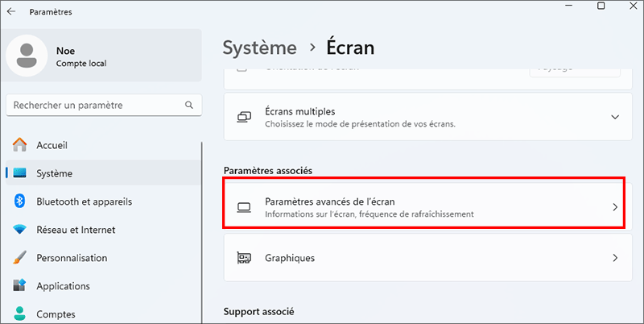Click the Accueil home icon

click(x=20, y=146)
